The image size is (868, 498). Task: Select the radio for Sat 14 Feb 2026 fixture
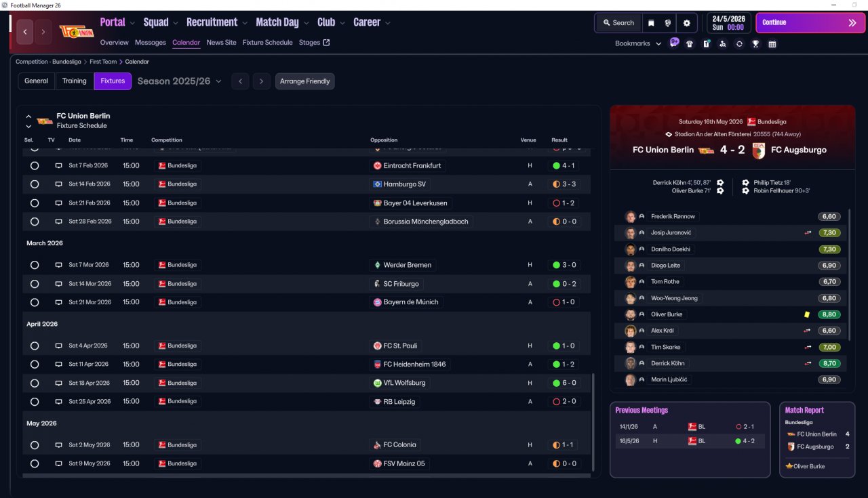35,184
